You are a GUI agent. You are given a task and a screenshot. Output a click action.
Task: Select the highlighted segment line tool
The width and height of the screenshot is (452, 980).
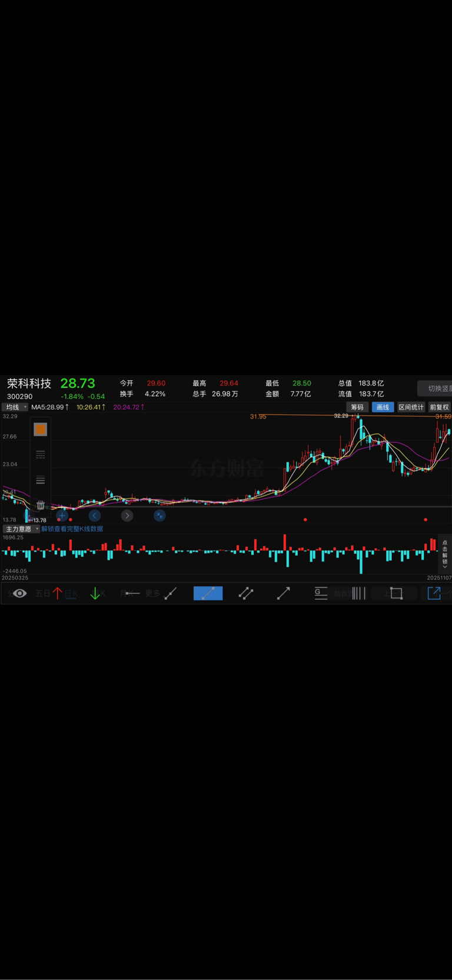208,593
